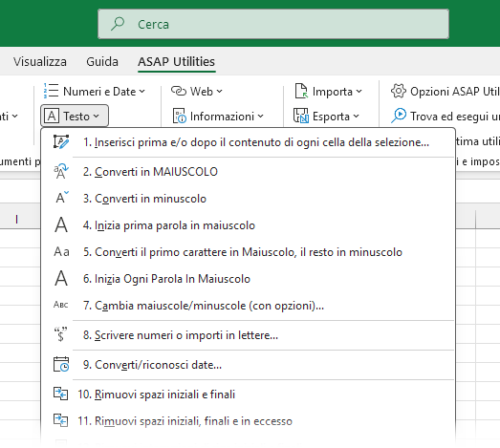Click icon beside Inizia Ogni Parola
Viewport: 500px width, 448px height.
click(x=61, y=279)
